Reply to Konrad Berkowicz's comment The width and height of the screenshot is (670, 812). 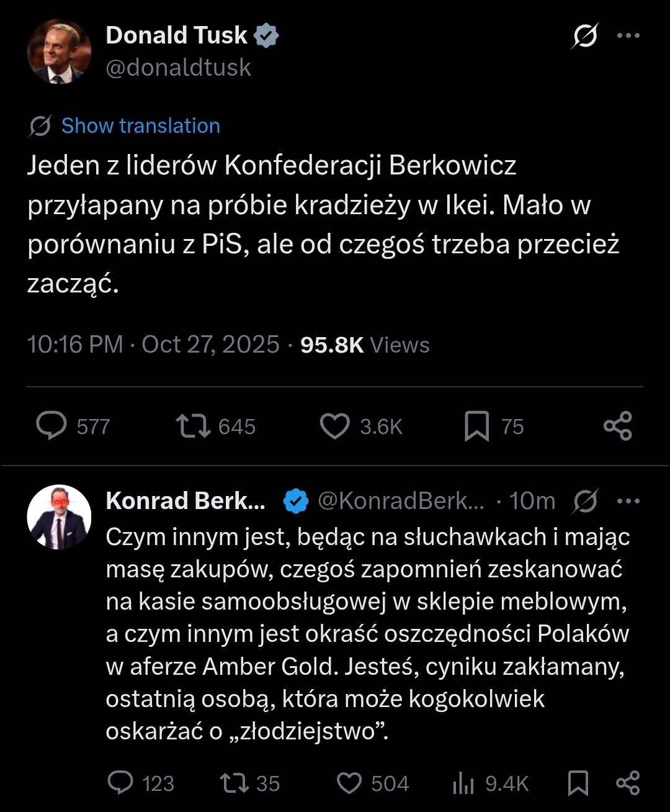120,783
